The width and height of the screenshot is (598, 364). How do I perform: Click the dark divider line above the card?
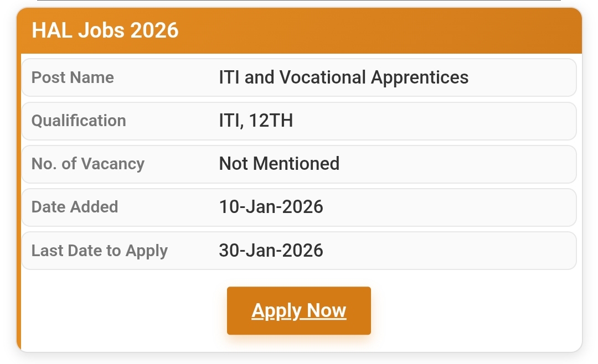click(299, 1)
